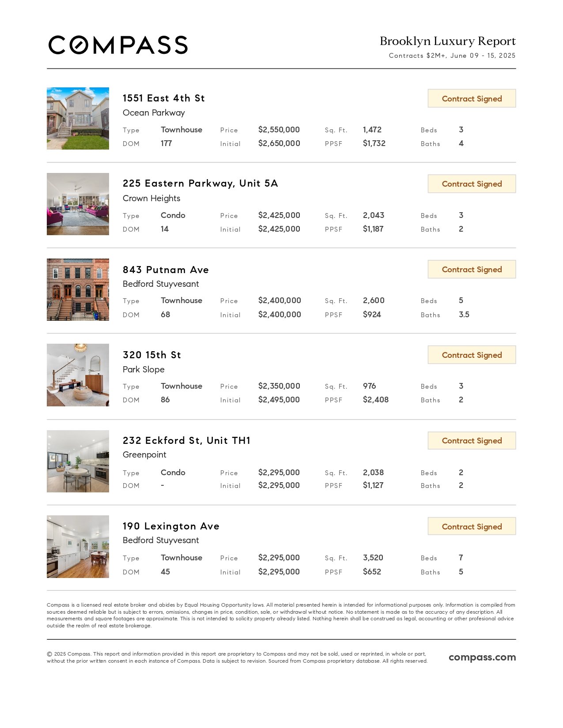Open the 190 Lexington Ave photo

tap(78, 547)
